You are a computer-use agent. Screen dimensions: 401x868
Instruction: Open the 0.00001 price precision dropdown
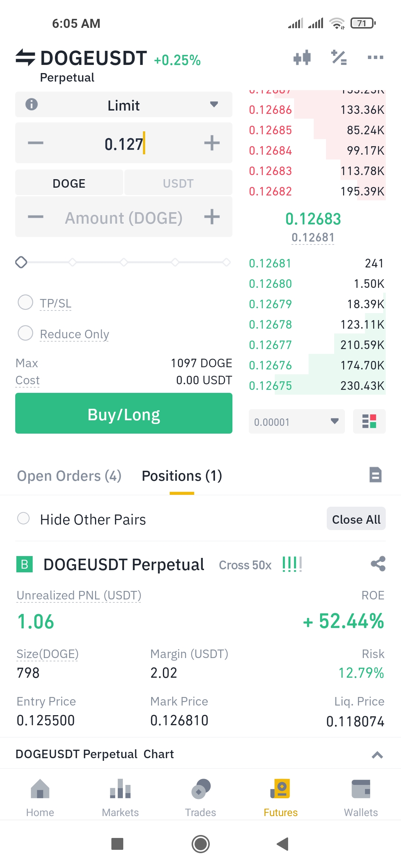pyautogui.click(x=297, y=421)
